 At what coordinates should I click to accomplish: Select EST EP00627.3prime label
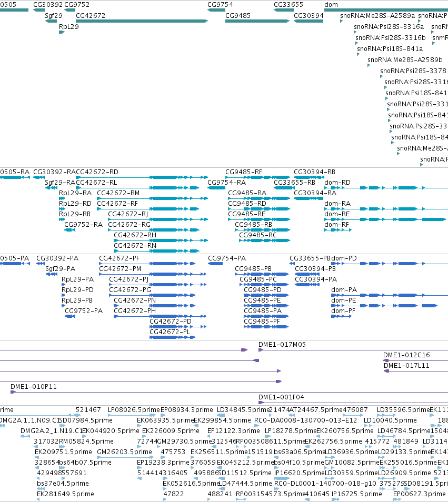coord(420,494)
